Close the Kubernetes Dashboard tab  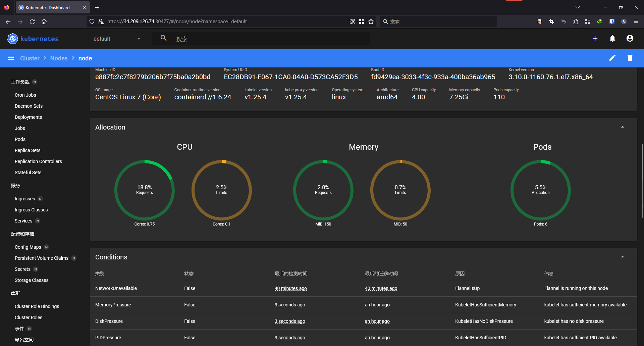click(x=84, y=7)
